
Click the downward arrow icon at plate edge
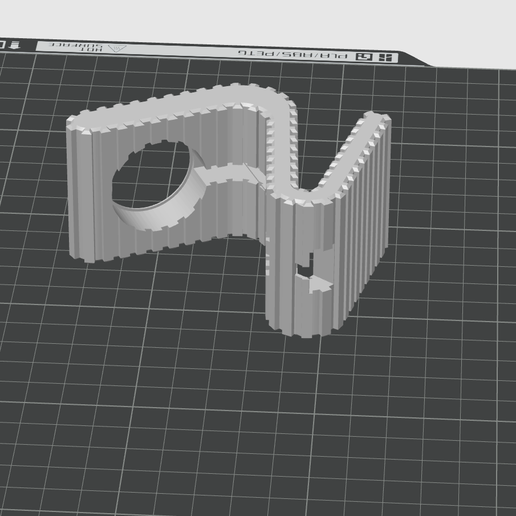coord(15,44)
